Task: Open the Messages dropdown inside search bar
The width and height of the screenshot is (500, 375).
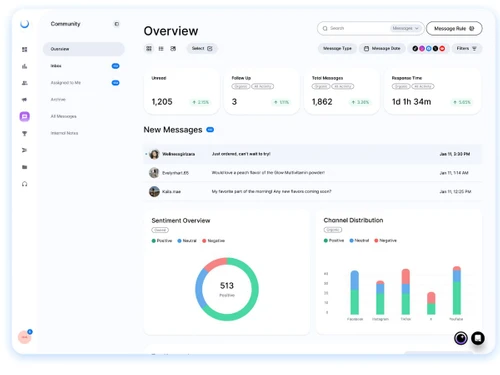Action: 405,29
